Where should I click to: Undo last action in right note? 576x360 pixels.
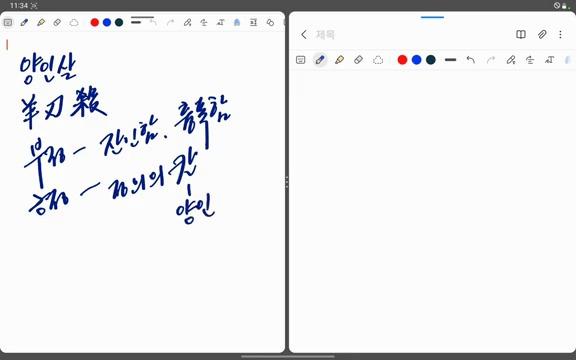pos(471,60)
